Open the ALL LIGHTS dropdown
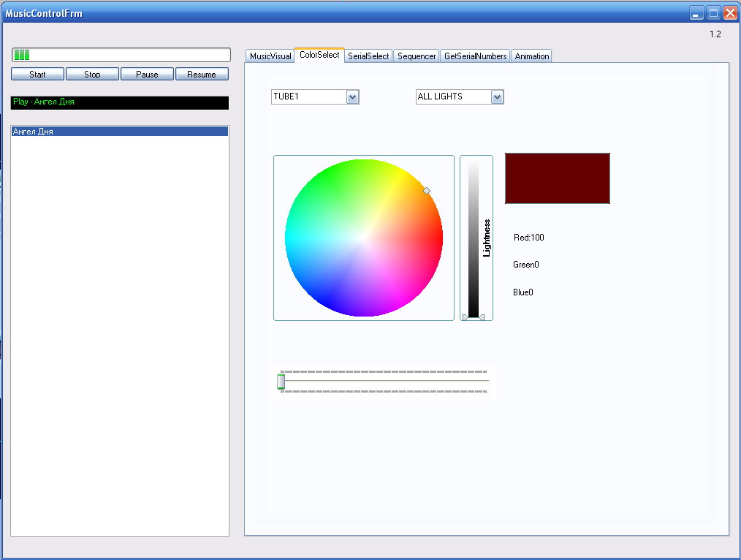 click(498, 97)
